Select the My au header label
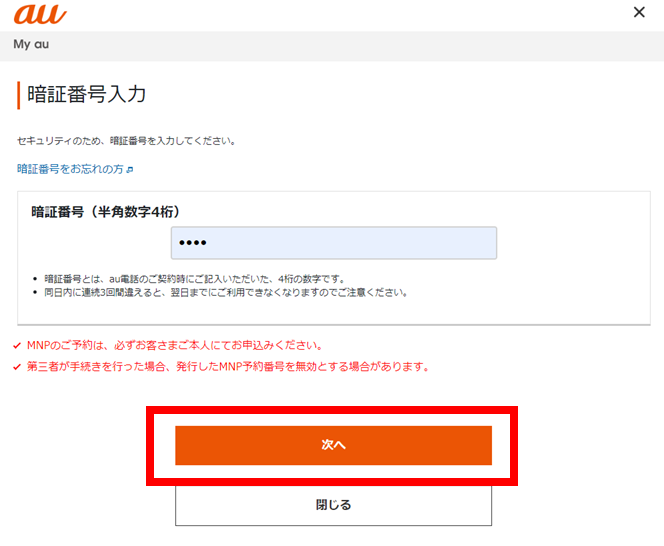The height and width of the screenshot is (546, 664). click(31, 44)
